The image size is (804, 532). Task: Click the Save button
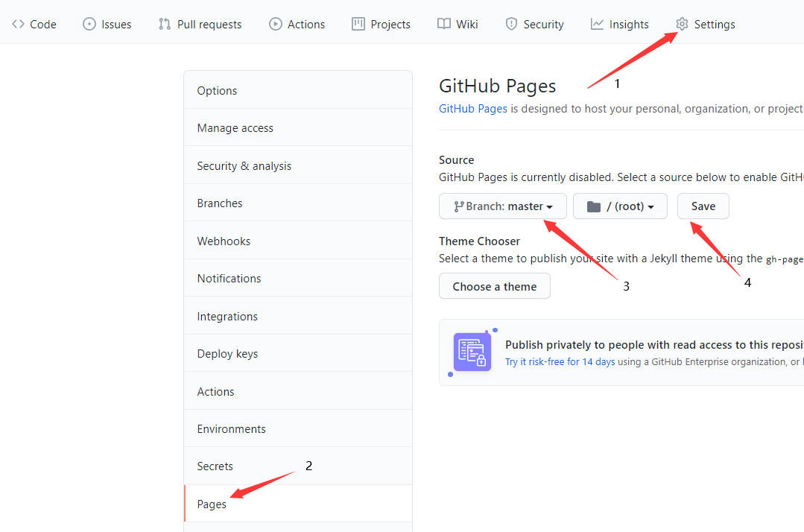point(703,206)
